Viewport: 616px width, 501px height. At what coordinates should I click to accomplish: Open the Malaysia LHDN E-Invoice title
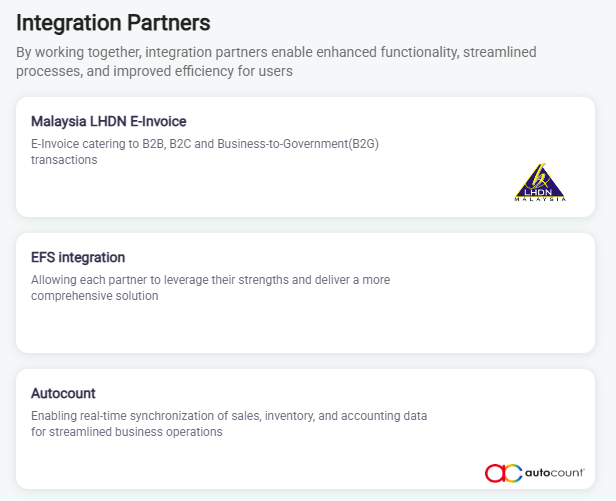pyautogui.click(x=109, y=122)
